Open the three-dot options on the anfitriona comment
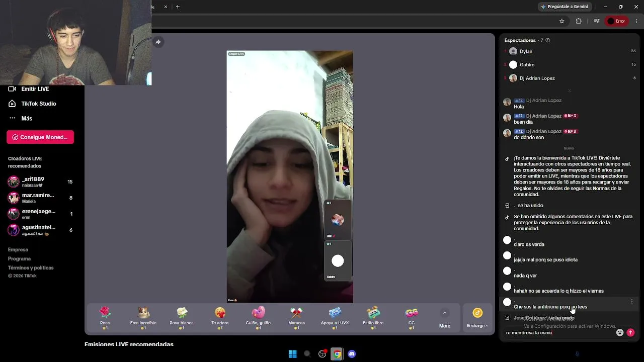The height and width of the screenshot is (362, 644). point(632,302)
